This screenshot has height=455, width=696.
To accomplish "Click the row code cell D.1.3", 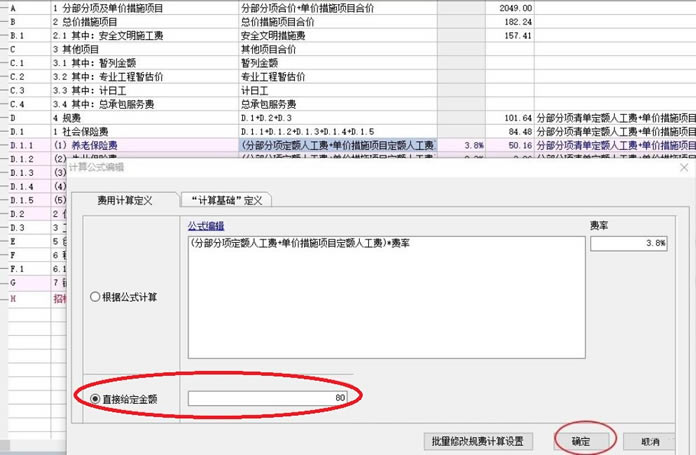I will tap(29, 173).
